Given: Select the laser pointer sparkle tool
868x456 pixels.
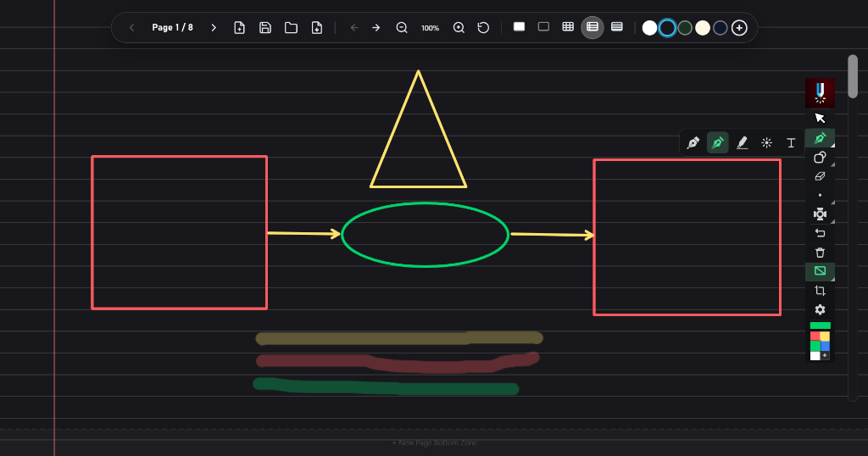Looking at the screenshot, I should click(x=766, y=142).
